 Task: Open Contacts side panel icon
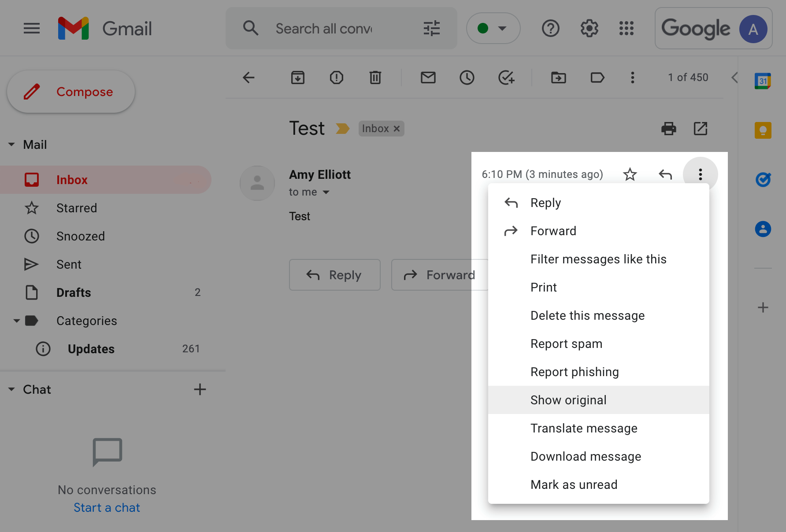tap(763, 229)
